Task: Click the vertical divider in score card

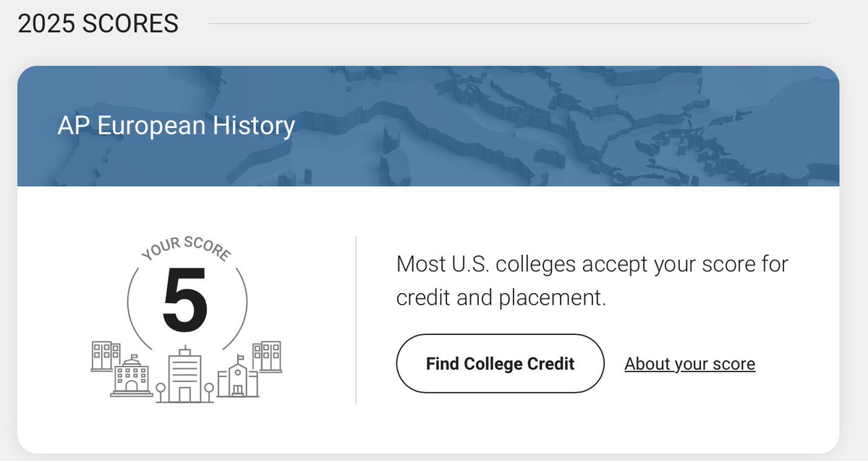Action: (356, 319)
